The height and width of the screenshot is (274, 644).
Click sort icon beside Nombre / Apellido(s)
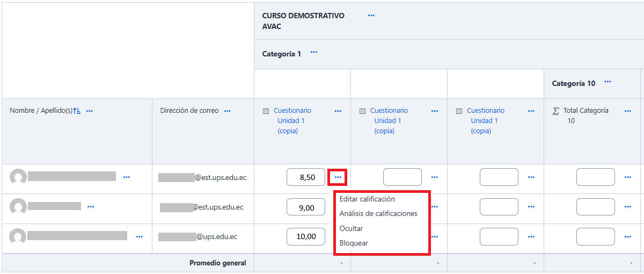[x=77, y=111]
